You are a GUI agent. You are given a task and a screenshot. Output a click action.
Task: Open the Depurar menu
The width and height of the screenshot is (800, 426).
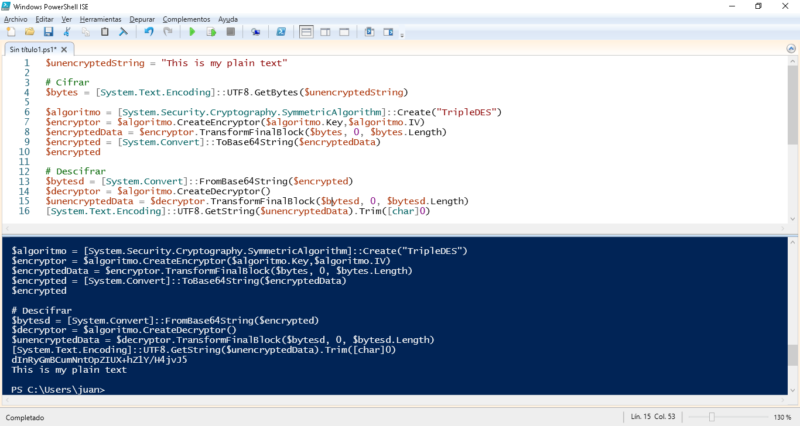click(142, 19)
